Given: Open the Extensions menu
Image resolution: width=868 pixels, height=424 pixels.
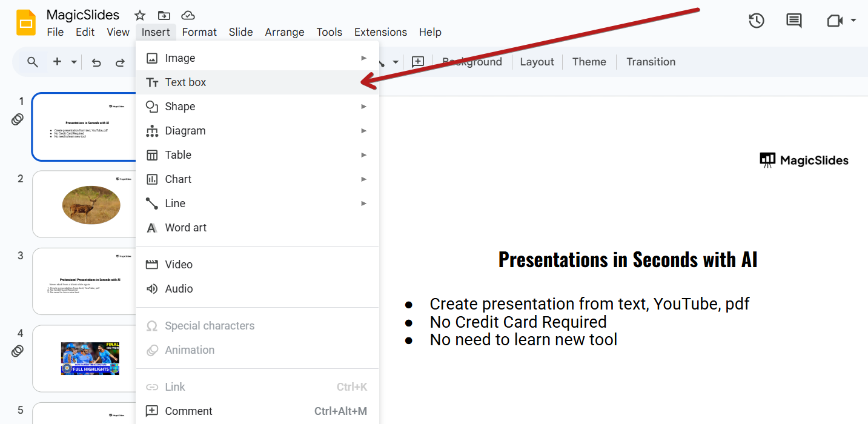Looking at the screenshot, I should pyautogui.click(x=380, y=32).
